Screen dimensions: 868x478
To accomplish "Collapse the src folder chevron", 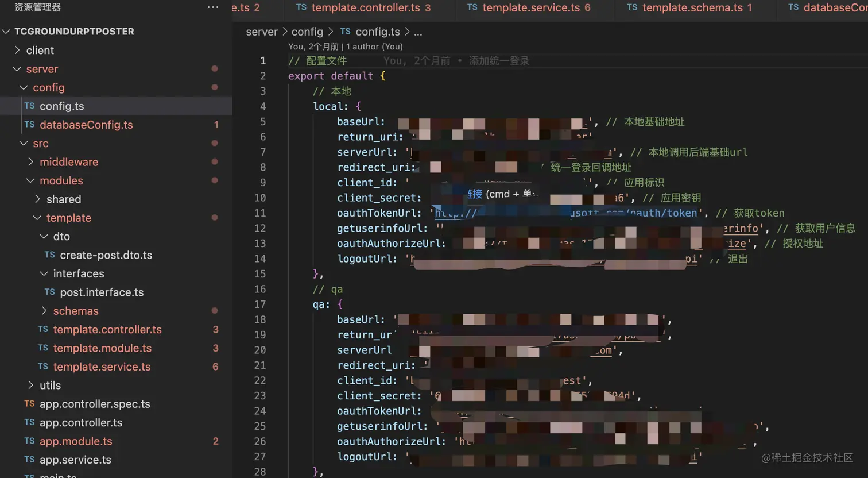I will [x=24, y=143].
